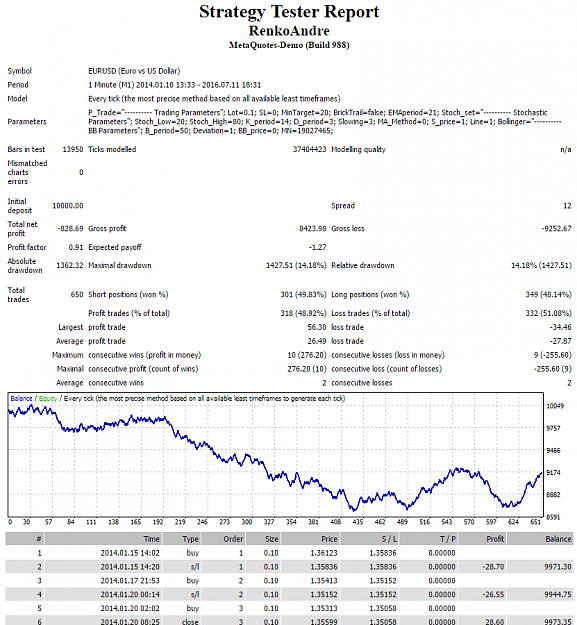Click the "T / P" column header
The image size is (577, 625).
[x=448, y=539]
